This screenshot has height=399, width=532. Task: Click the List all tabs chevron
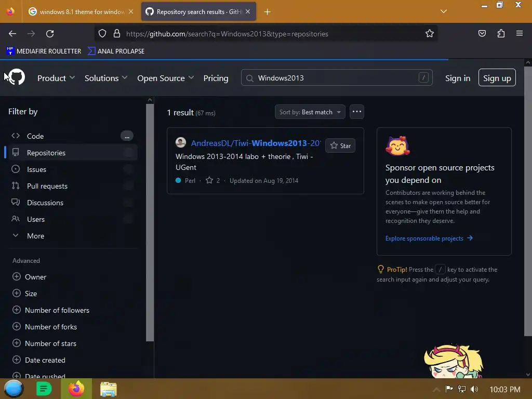tap(443, 11)
